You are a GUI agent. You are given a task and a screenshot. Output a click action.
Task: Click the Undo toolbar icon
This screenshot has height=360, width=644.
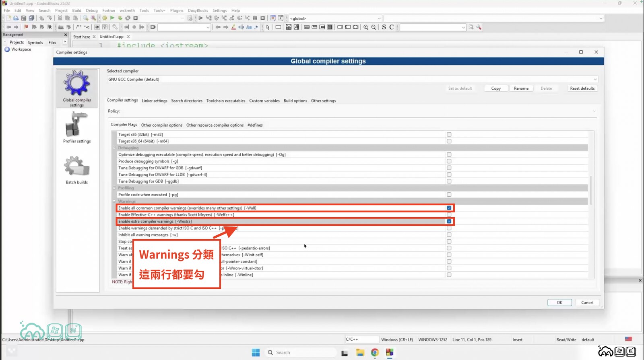pos(42,18)
